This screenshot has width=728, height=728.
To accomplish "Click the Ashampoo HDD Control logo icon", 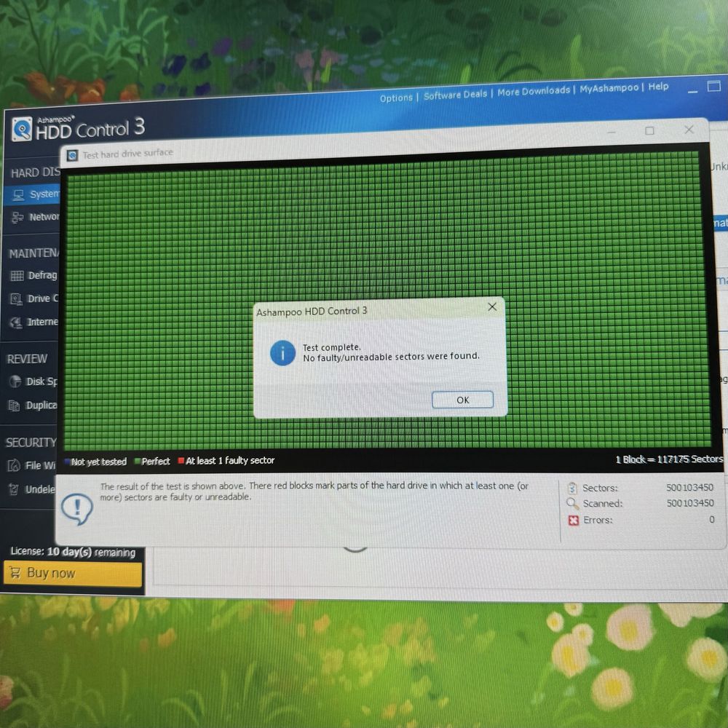I will click(22, 129).
